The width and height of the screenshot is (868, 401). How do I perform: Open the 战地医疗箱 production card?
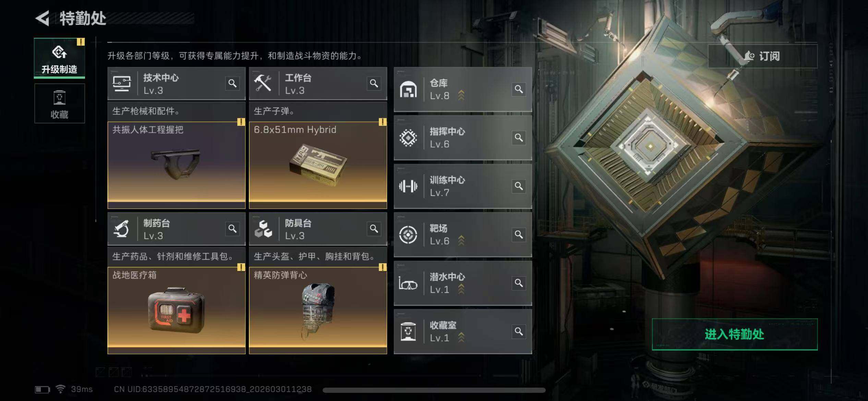tap(176, 311)
